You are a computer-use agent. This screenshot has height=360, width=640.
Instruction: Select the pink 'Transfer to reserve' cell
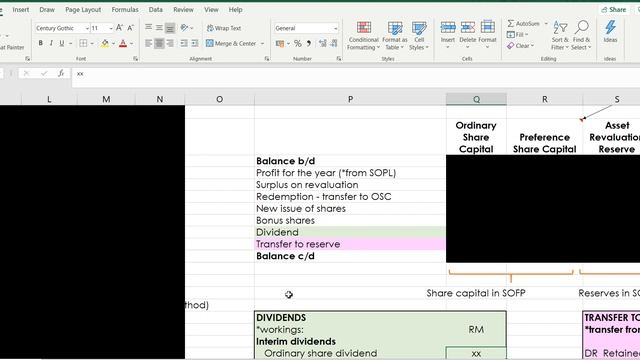click(350, 244)
